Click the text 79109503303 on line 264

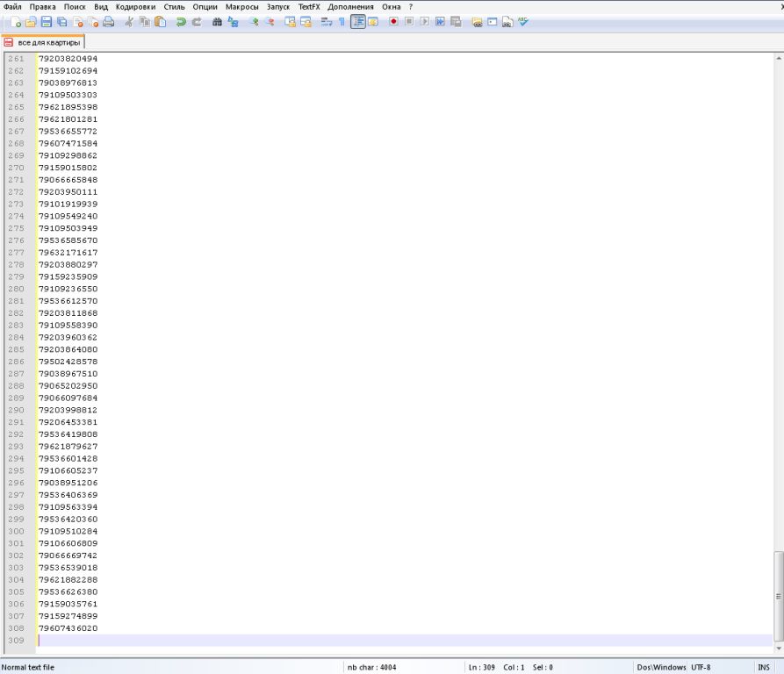point(68,95)
